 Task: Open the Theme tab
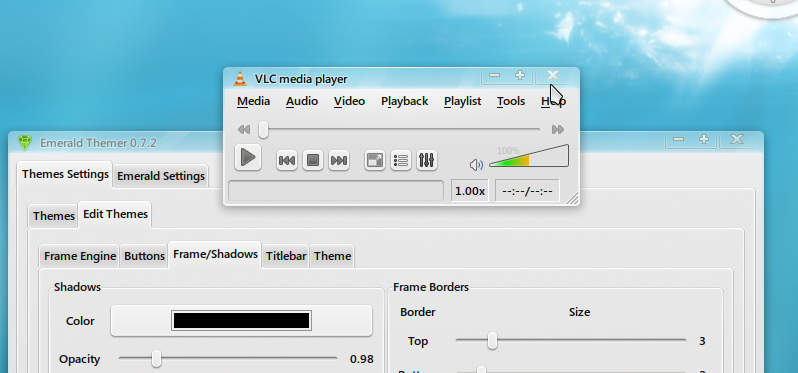click(332, 256)
